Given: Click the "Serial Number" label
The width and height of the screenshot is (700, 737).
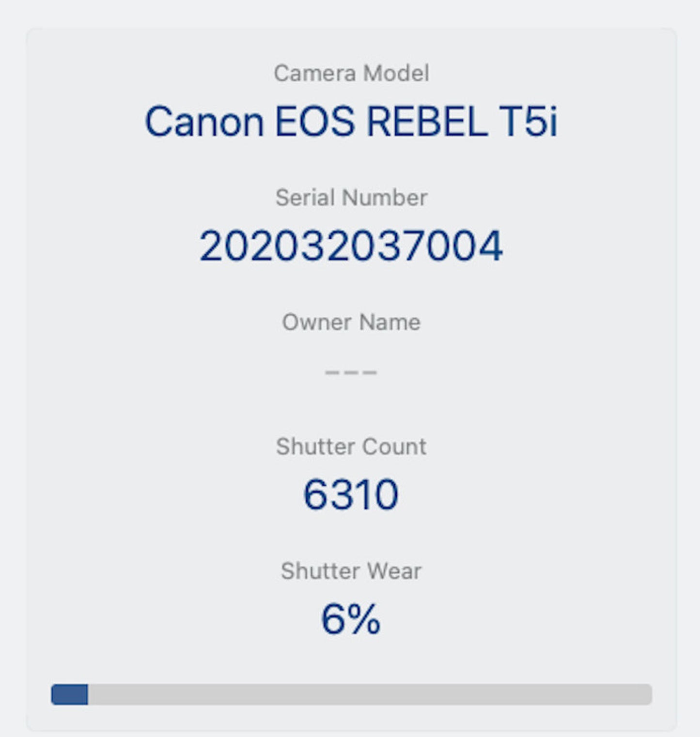Looking at the screenshot, I should tap(351, 198).
